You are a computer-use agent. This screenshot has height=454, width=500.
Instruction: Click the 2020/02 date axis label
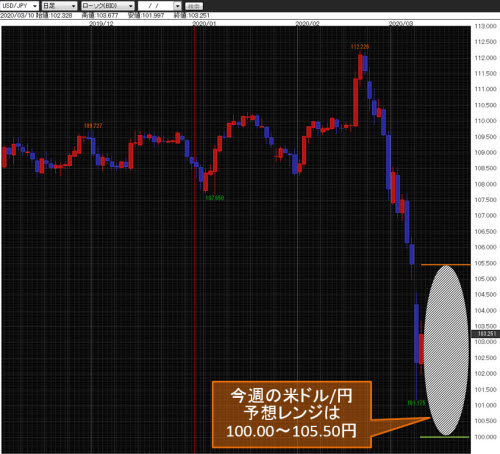point(307,23)
